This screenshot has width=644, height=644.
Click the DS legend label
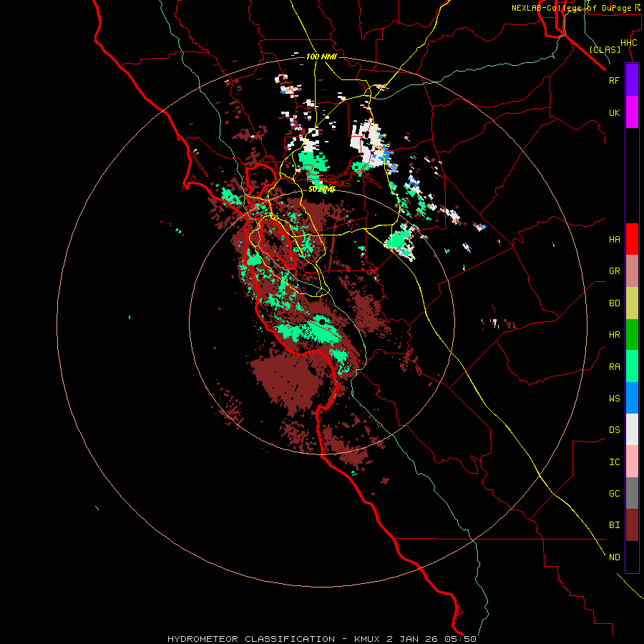point(614,430)
